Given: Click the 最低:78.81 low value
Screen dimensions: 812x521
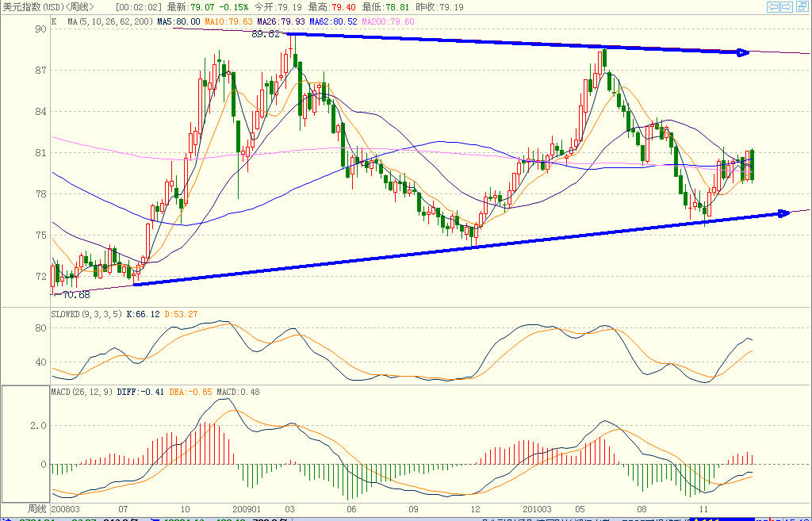Looking at the screenshot, I should pyautogui.click(x=386, y=7).
